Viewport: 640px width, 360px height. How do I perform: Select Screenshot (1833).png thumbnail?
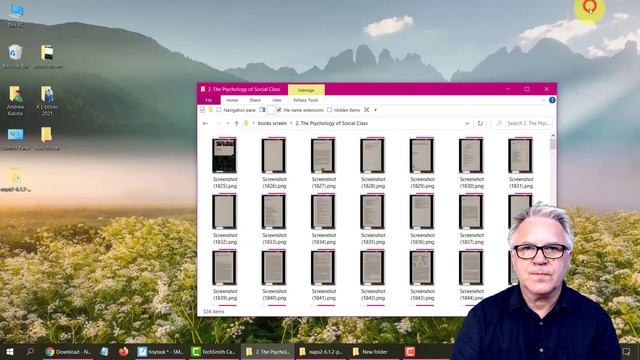tap(274, 211)
